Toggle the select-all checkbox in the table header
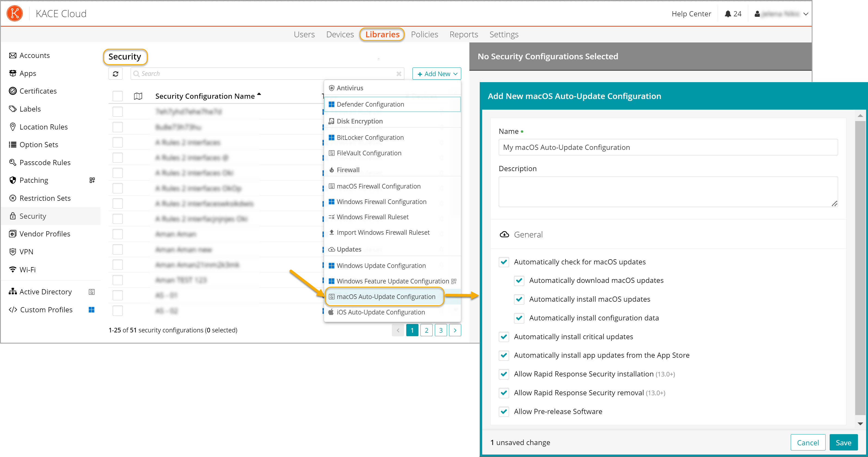 tap(118, 96)
